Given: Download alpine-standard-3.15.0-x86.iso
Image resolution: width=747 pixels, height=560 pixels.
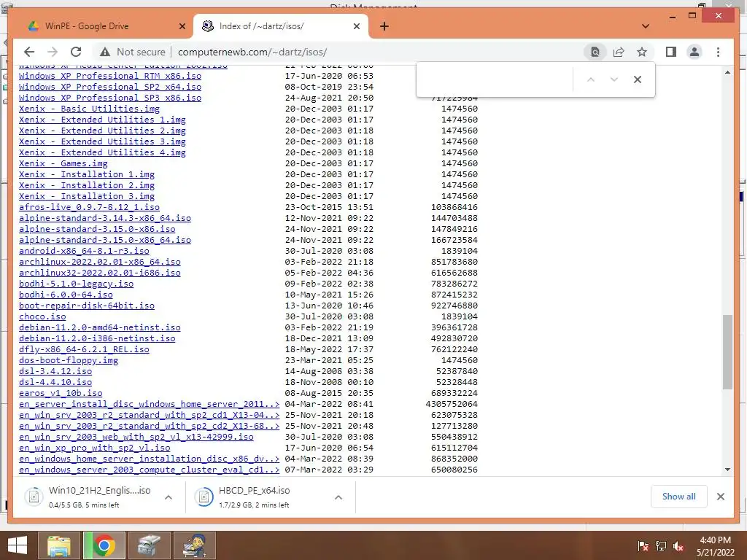Looking at the screenshot, I should (97, 229).
